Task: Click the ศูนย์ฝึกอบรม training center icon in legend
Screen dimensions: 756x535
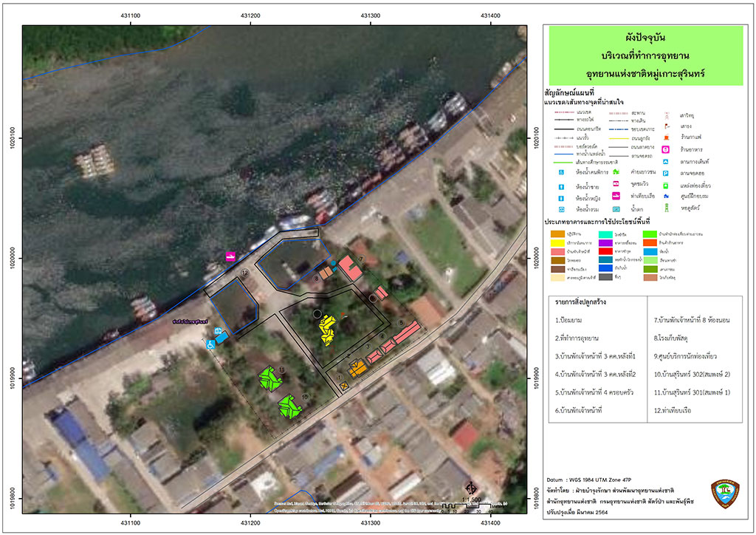Action: pyautogui.click(x=666, y=197)
